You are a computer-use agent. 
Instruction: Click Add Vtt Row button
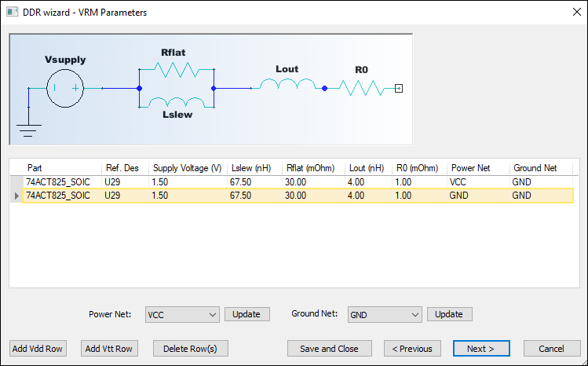109,349
